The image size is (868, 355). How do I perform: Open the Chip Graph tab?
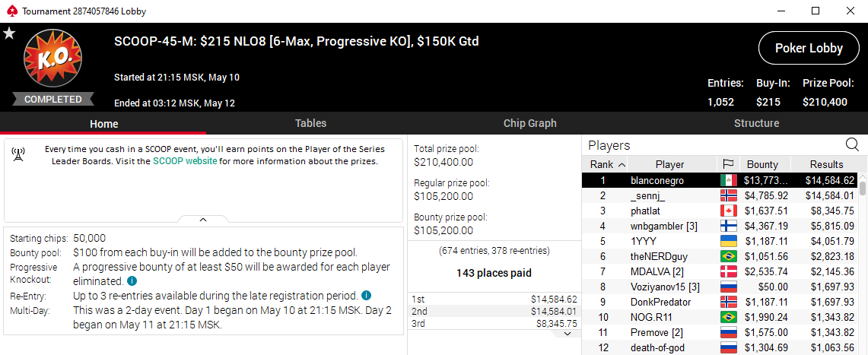(529, 123)
